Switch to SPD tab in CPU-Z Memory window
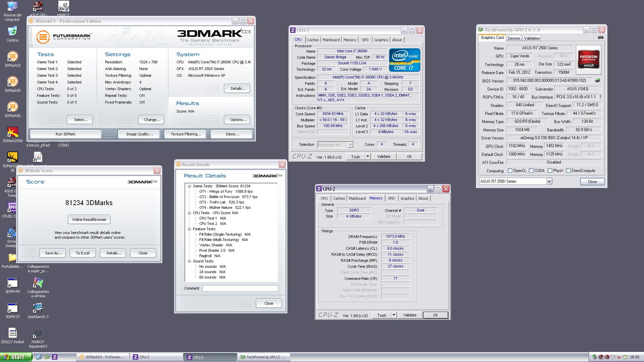 point(391,198)
